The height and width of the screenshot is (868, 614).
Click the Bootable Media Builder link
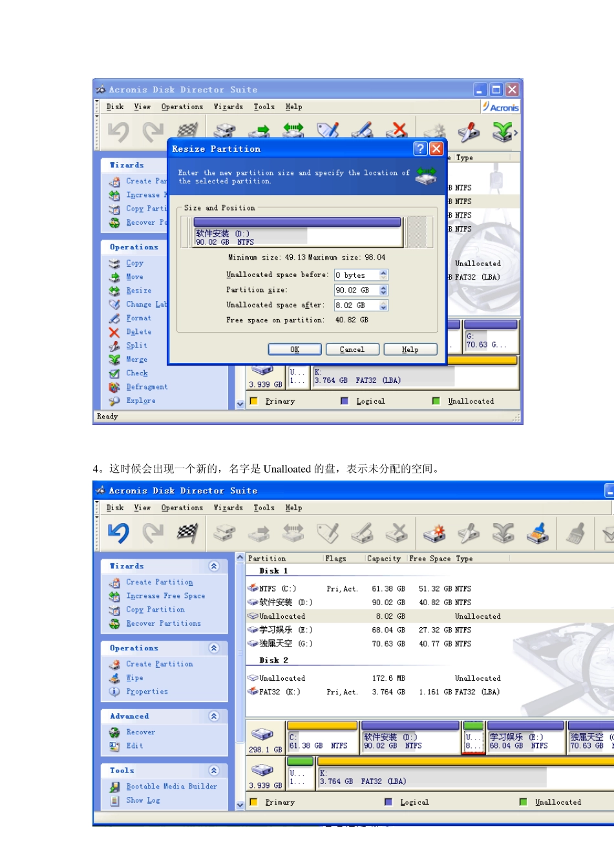coord(171,787)
